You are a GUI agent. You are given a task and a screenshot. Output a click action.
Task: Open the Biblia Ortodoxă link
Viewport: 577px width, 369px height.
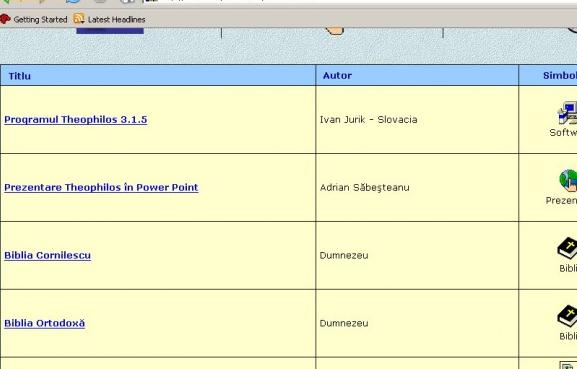[x=45, y=323]
